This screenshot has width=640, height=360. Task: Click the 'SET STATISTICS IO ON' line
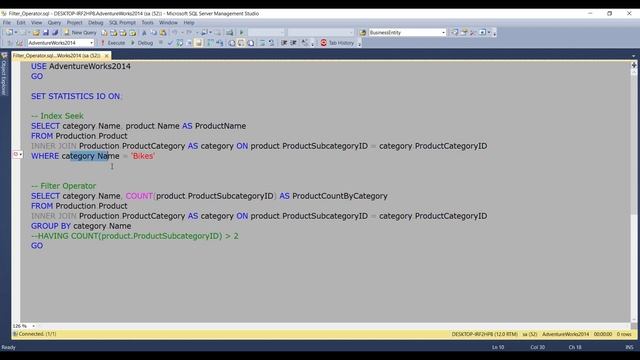76,96
